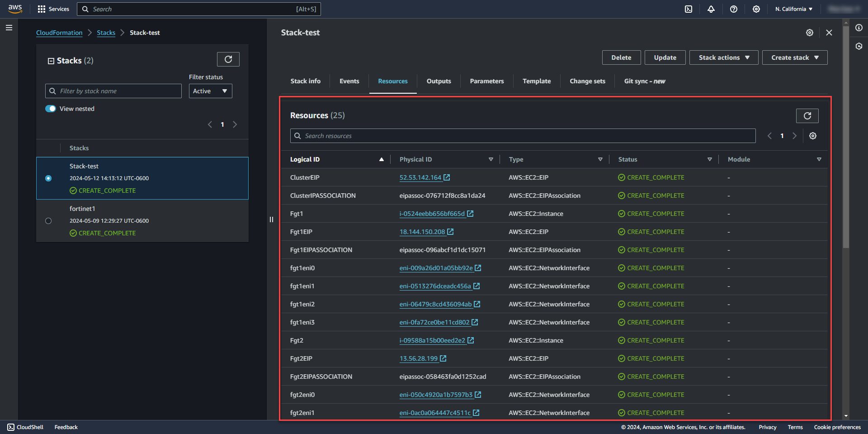Open the Privacy footer link
868x434 pixels.
768,427
